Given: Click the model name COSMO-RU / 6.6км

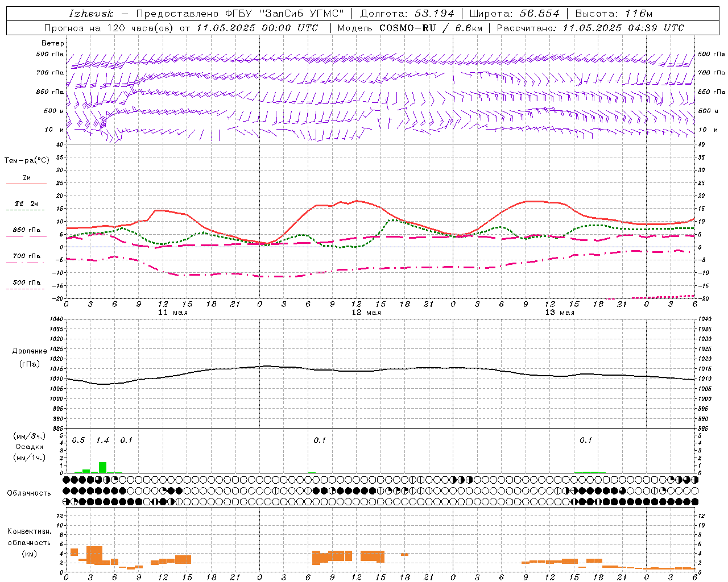Looking at the screenshot, I should tap(429, 28).
